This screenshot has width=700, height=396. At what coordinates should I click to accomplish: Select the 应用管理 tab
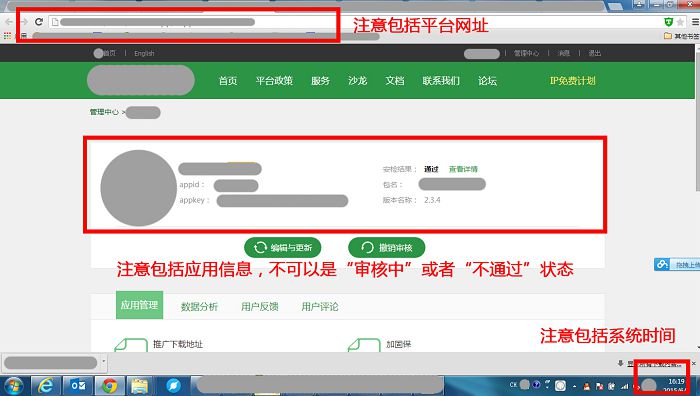tap(139, 305)
